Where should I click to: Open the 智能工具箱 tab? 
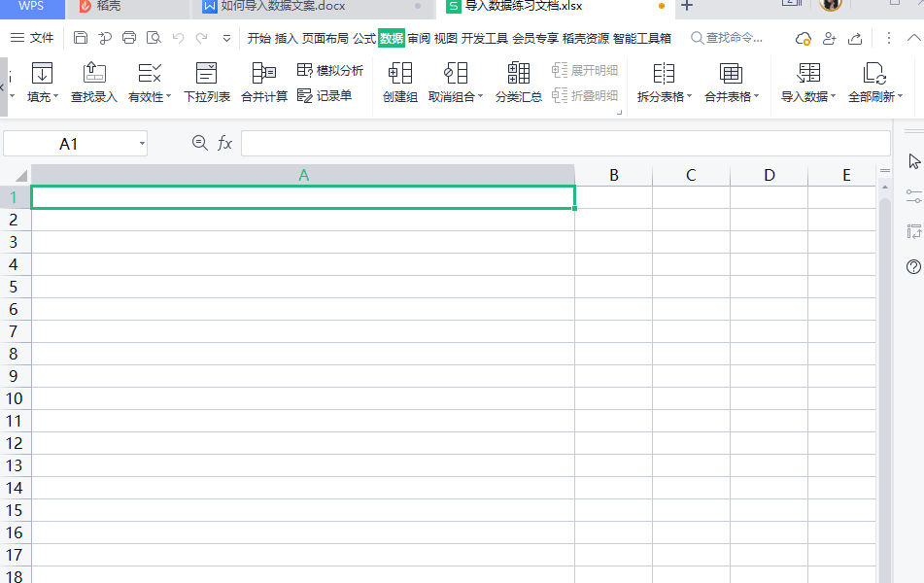641,38
